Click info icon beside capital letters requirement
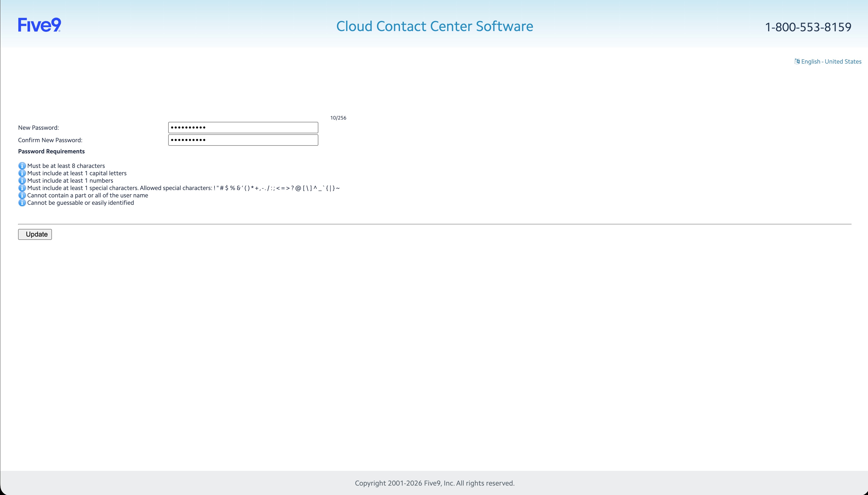Viewport: 868px width, 495px height. click(x=22, y=173)
